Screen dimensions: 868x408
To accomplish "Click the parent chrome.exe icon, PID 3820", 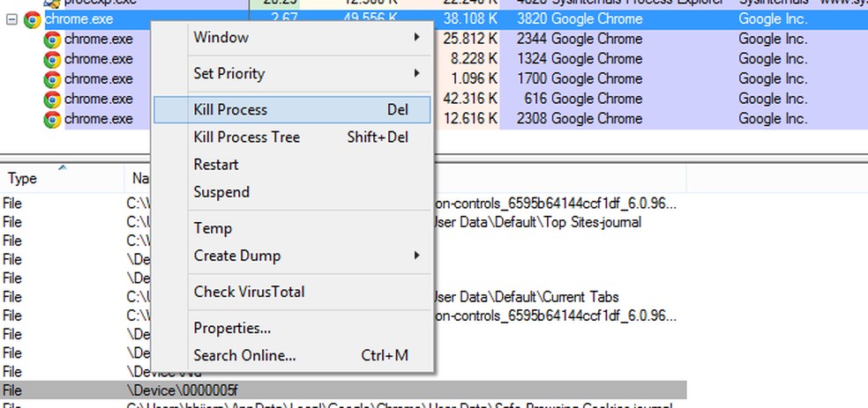I will (x=33, y=20).
